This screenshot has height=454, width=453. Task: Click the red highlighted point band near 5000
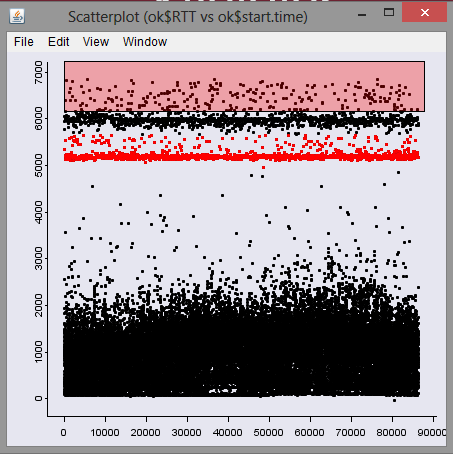coord(242,157)
